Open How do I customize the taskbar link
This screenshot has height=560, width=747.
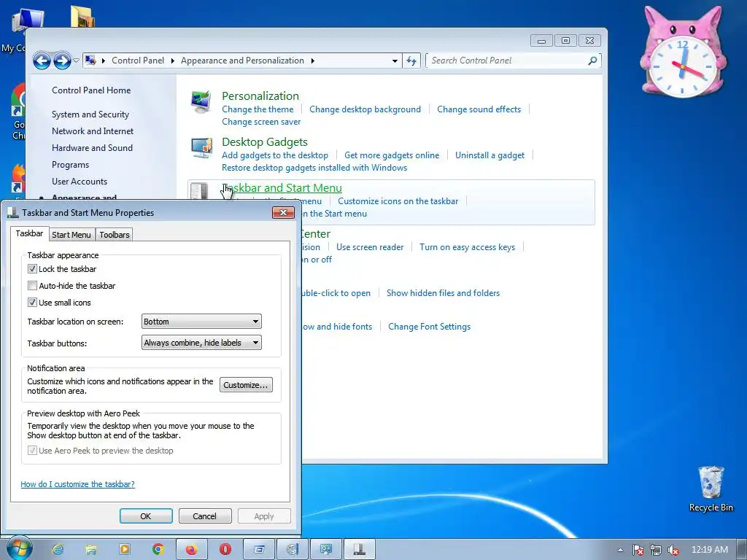tap(77, 484)
